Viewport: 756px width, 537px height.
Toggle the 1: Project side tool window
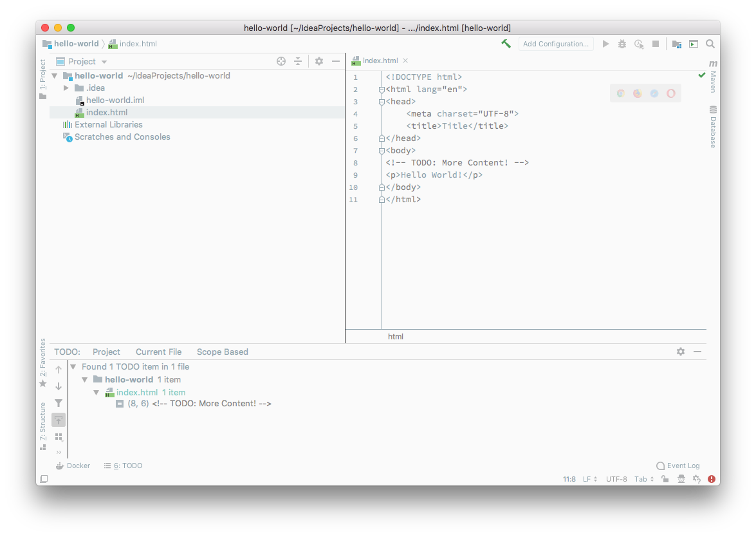pos(43,79)
